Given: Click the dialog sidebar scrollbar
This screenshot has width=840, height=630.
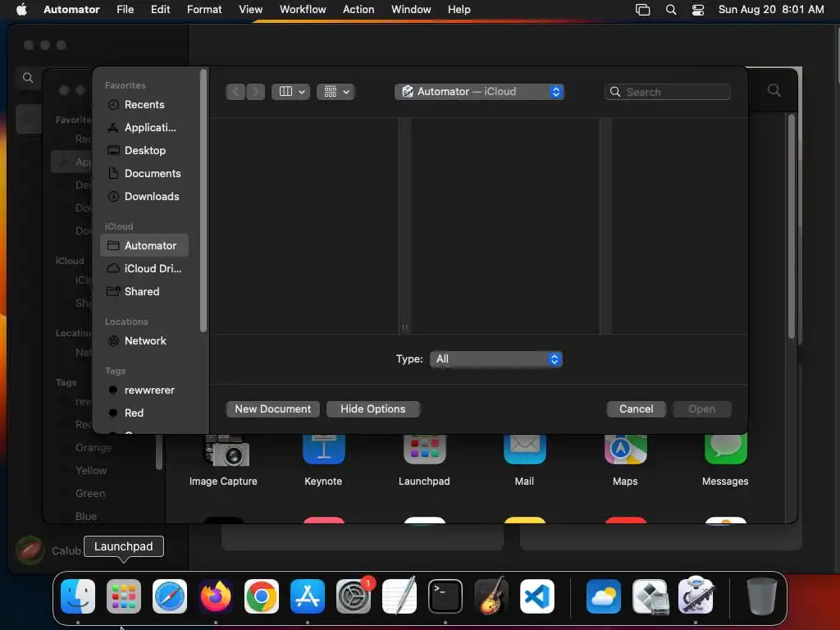Looking at the screenshot, I should click(203, 201).
